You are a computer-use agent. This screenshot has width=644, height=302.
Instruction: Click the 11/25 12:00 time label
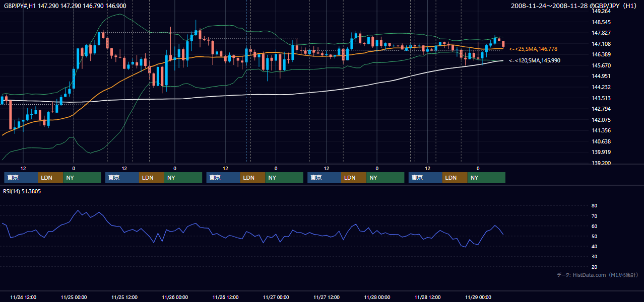124,297
